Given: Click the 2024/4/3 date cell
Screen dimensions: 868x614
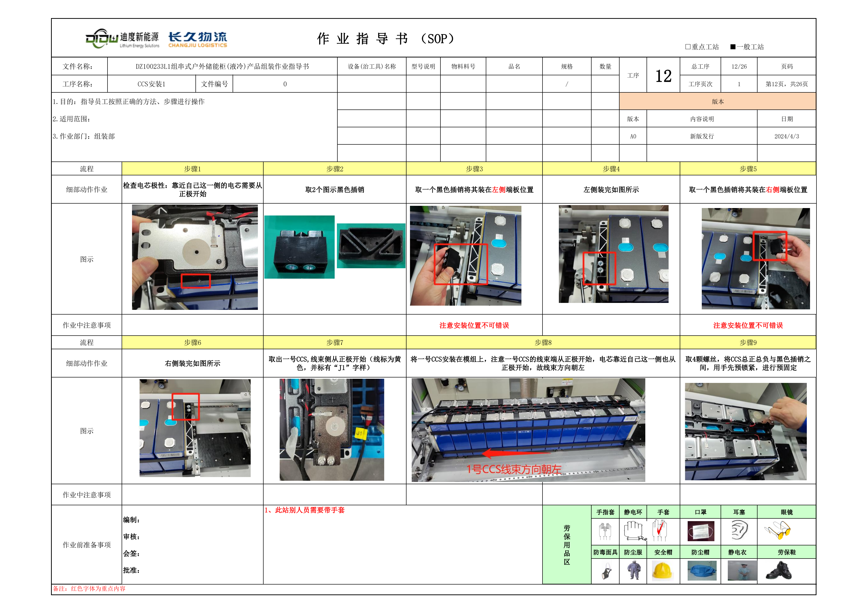Looking at the screenshot, I should [x=786, y=136].
